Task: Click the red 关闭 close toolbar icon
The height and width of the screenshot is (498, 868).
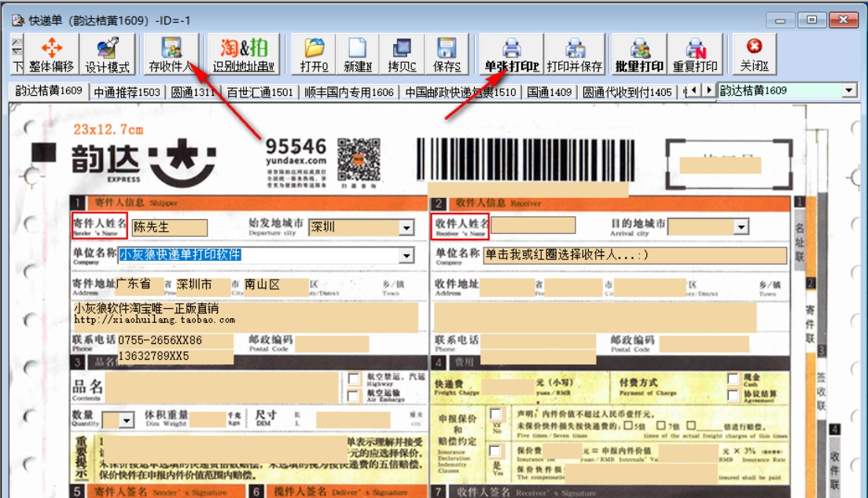Action: (754, 55)
